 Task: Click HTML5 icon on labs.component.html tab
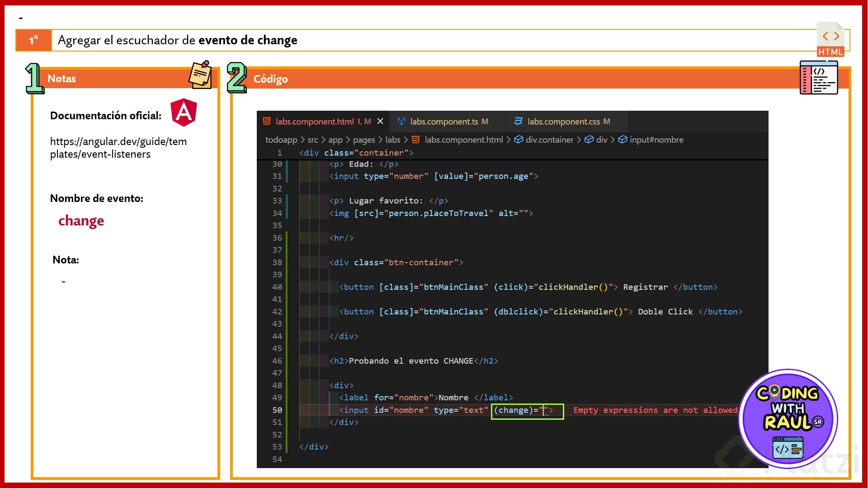coord(267,121)
